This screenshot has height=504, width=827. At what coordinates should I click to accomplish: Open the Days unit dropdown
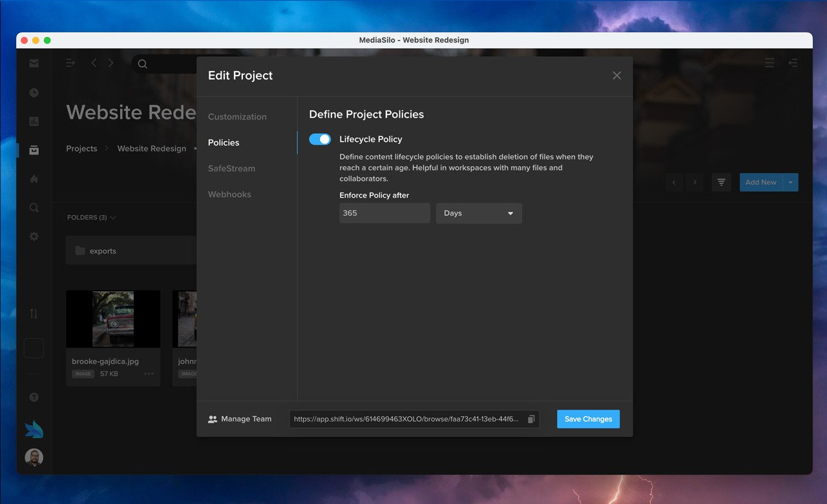pos(479,213)
